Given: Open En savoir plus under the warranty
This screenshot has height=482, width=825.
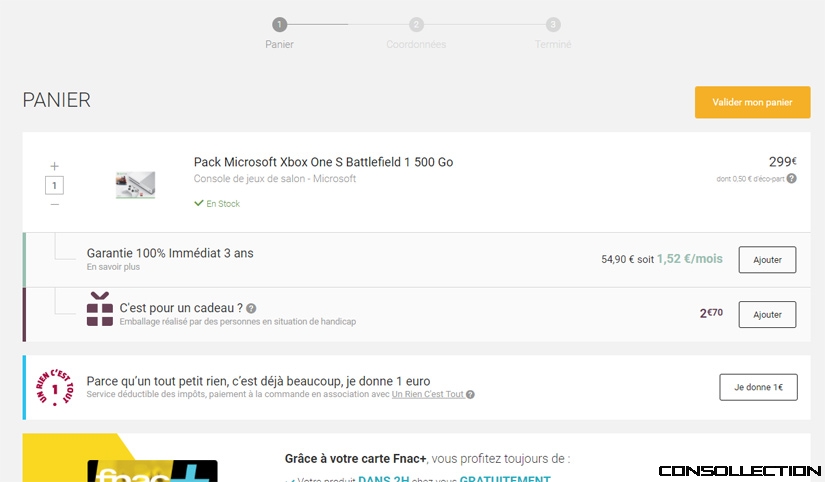Looking at the screenshot, I should (113, 267).
